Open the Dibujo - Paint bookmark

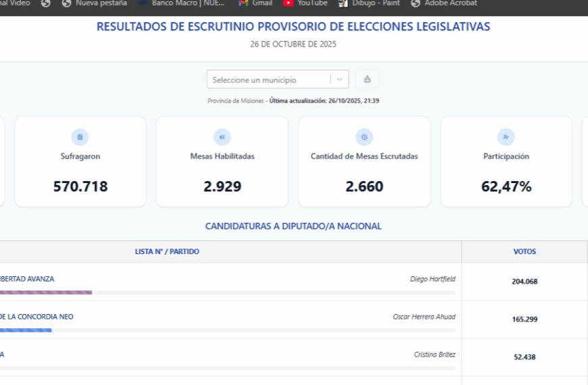point(370,3)
